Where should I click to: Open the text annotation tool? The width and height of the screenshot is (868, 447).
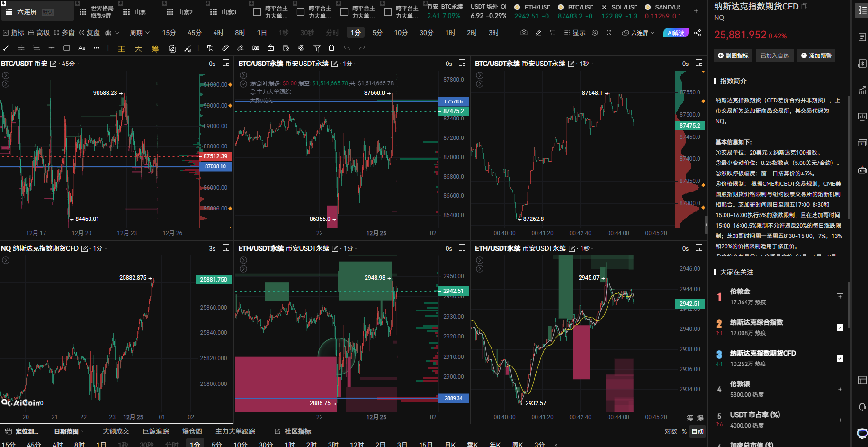point(82,48)
